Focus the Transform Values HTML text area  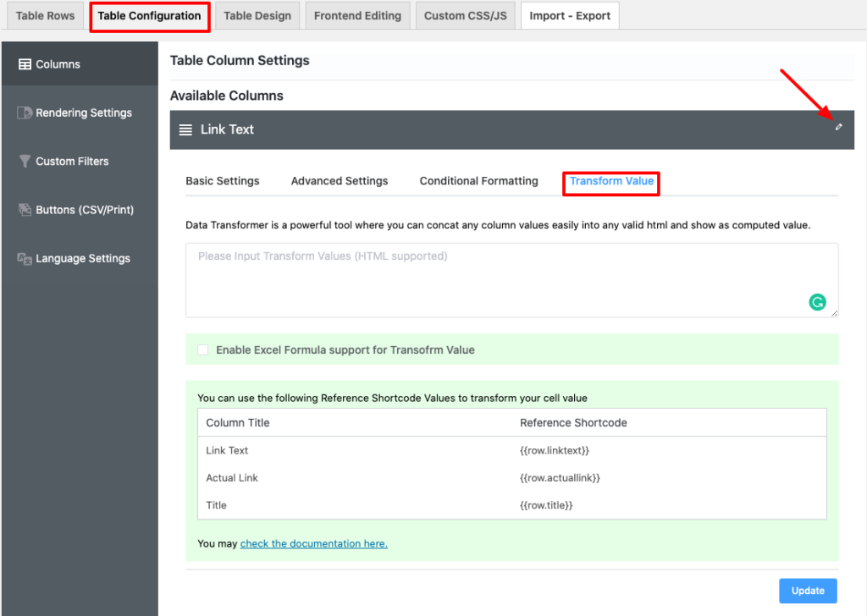coord(500,280)
